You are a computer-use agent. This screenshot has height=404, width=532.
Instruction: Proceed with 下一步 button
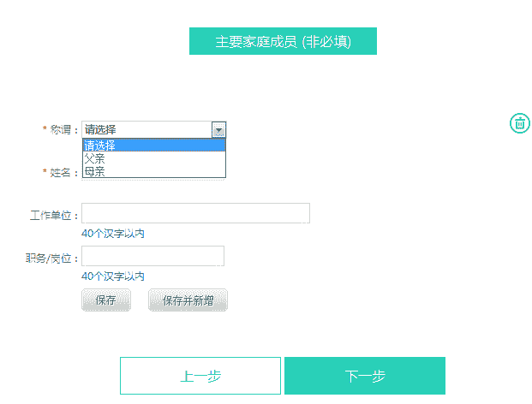pos(365,376)
